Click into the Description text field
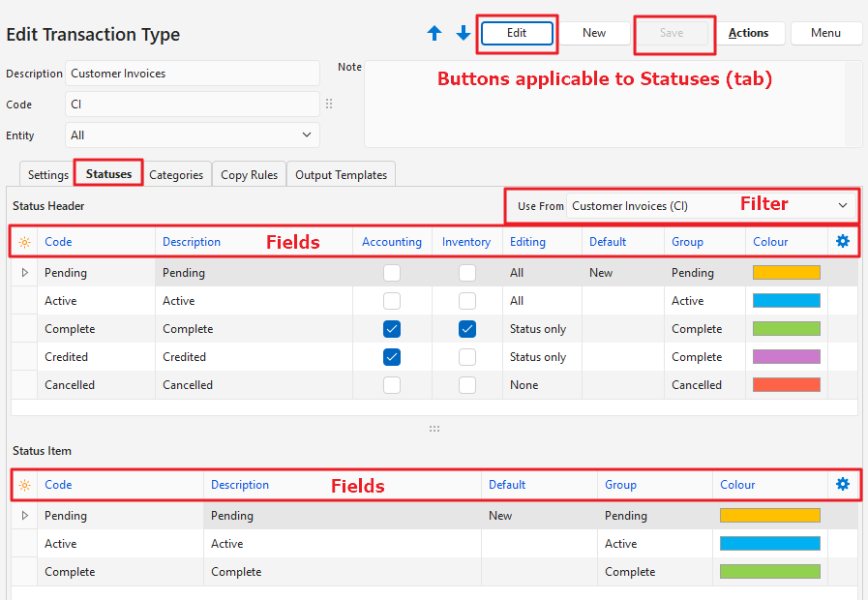Image resolution: width=868 pixels, height=600 pixels. 193,74
